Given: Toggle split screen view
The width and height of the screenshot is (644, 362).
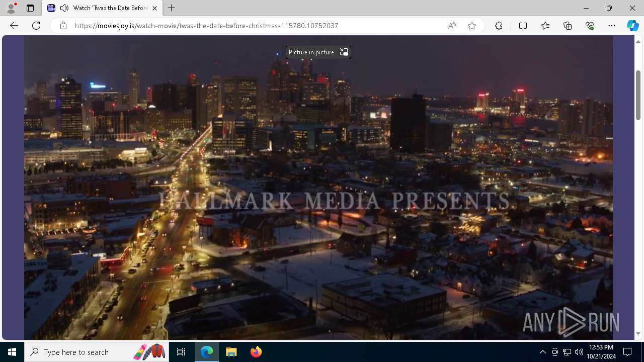Looking at the screenshot, I should (x=523, y=26).
